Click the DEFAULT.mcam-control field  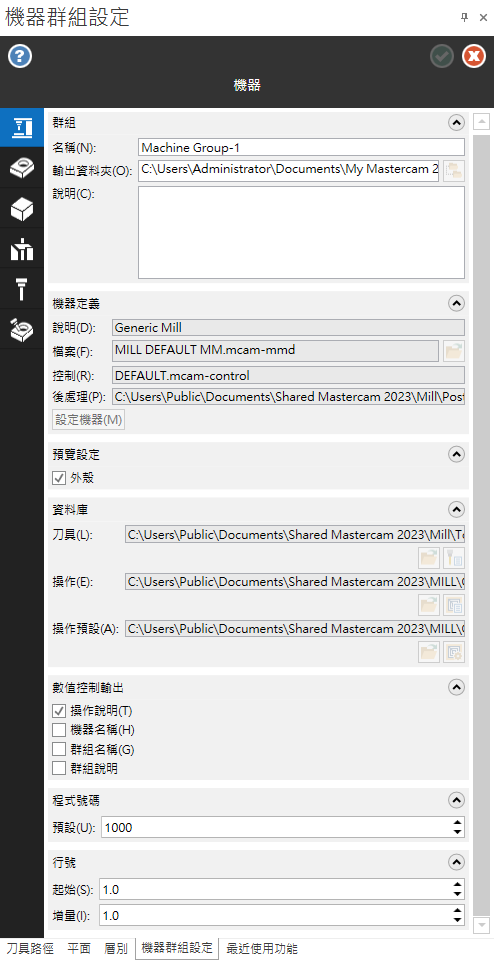pos(288,375)
